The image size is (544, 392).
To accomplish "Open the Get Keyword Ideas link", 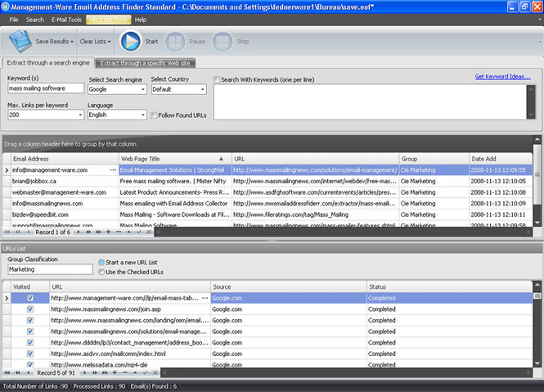I will [502, 77].
